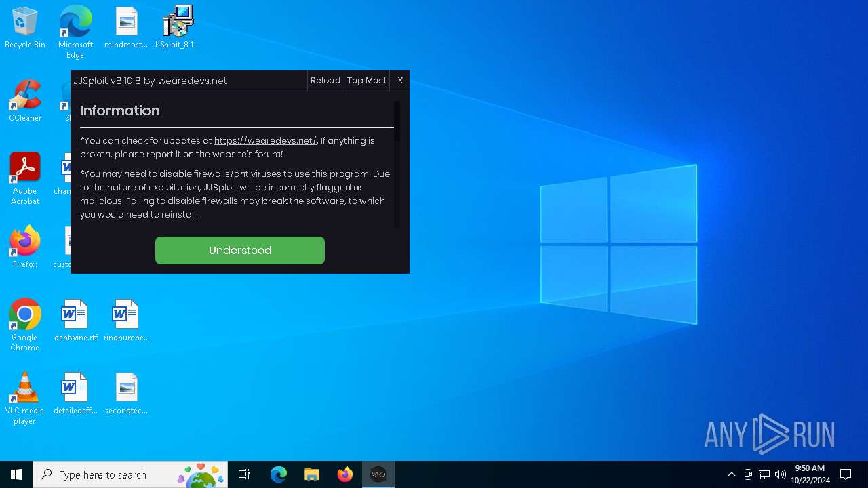Open CCleaner desktop shortcut
868x488 pixels.
point(25,101)
